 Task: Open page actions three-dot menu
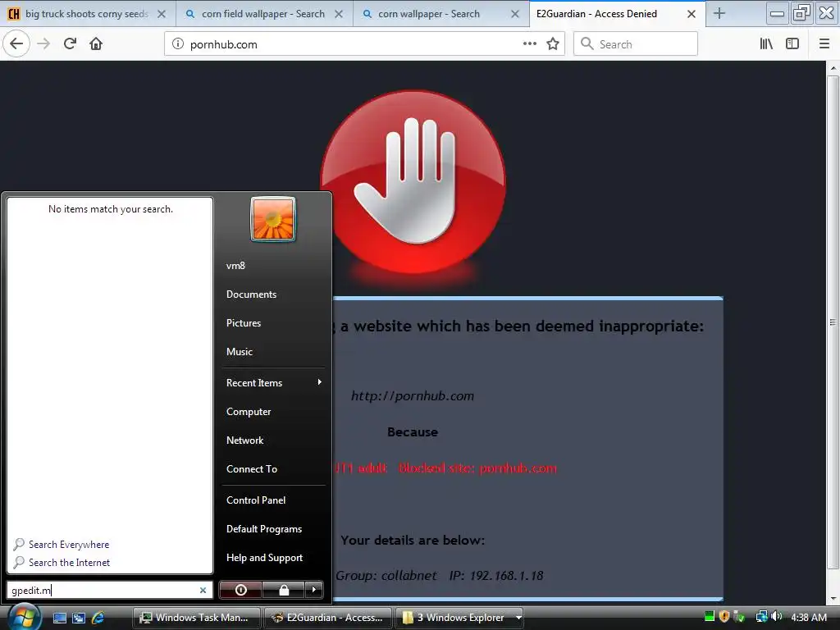(x=529, y=44)
